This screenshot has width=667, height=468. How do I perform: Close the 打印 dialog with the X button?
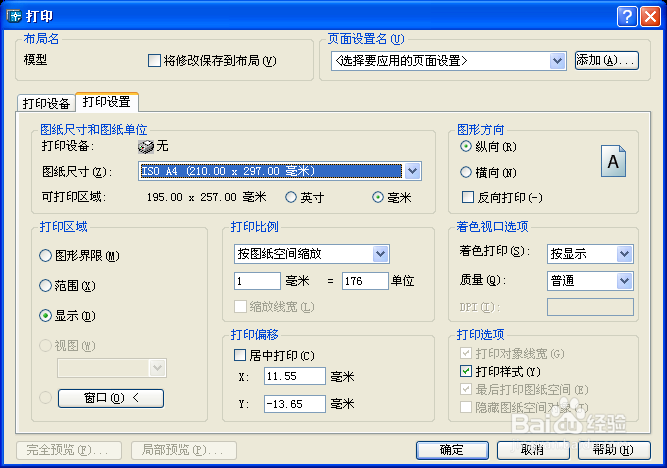tap(650, 17)
